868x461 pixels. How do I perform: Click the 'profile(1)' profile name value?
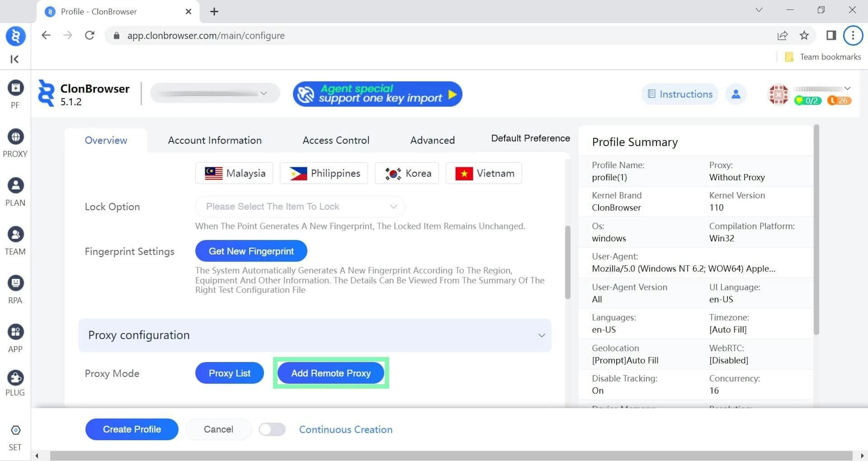[x=609, y=178]
